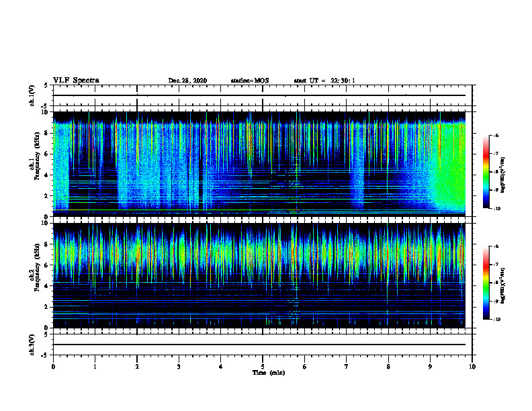Click the 'station=MOS' header label

(250, 81)
